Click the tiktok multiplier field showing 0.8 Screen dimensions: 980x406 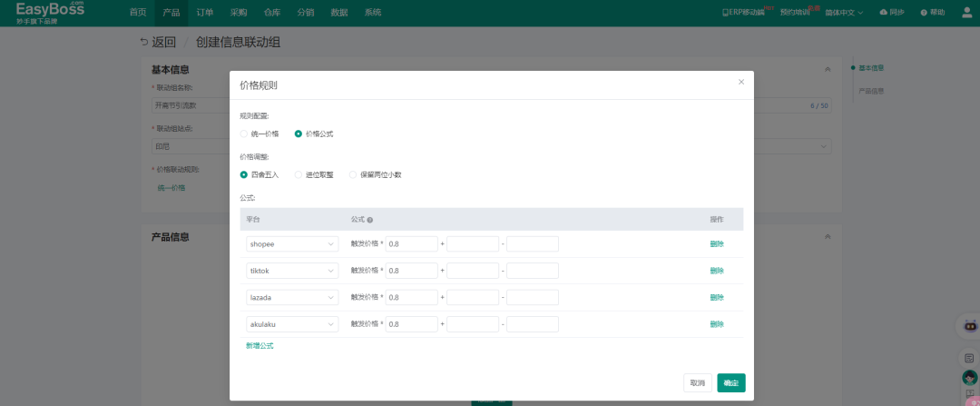click(x=411, y=271)
